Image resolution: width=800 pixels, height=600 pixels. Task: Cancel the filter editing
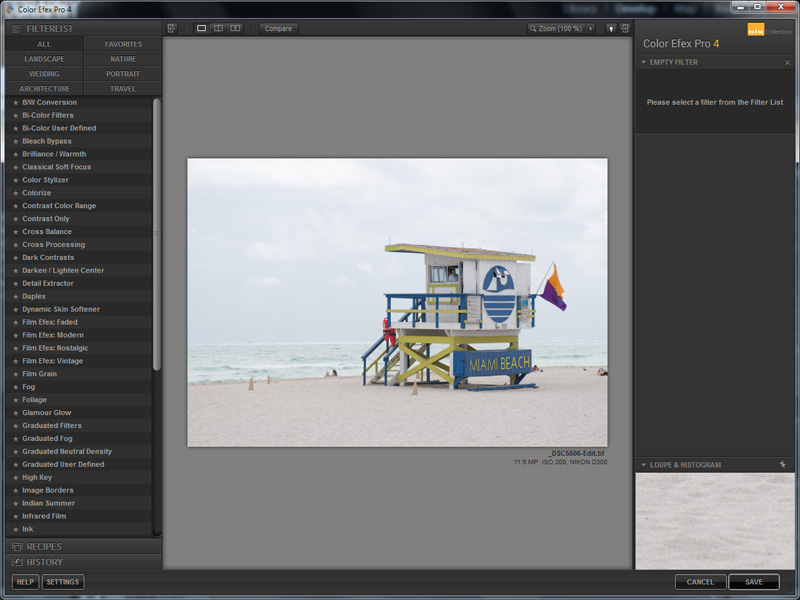[700, 582]
